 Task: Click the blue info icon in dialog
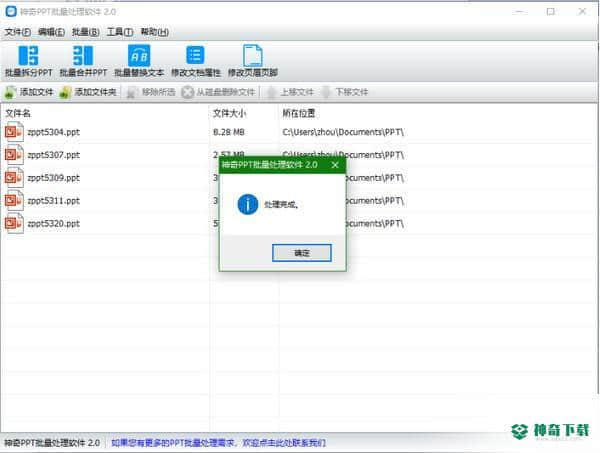(248, 204)
